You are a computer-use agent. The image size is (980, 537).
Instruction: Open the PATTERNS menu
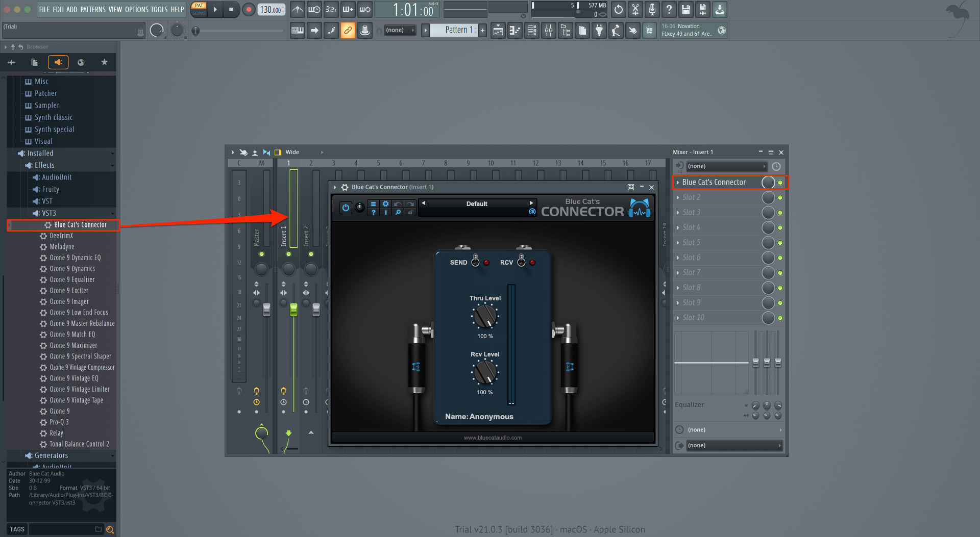pos(93,10)
